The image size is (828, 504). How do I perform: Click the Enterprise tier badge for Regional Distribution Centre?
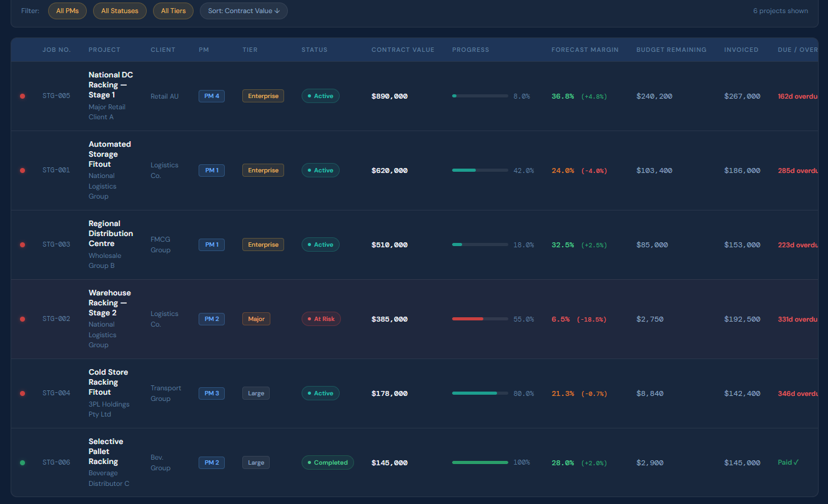(x=263, y=244)
